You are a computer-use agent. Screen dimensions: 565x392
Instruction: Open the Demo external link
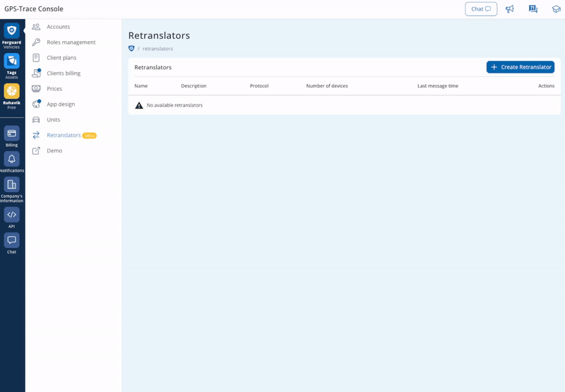(54, 150)
